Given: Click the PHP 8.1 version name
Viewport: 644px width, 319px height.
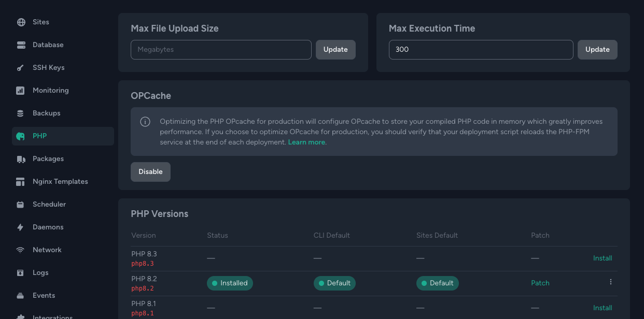Looking at the screenshot, I should click(144, 303).
